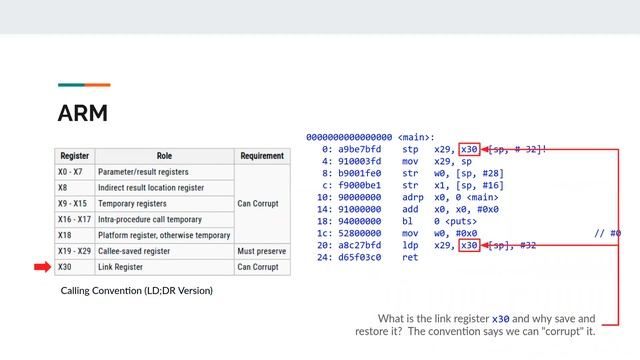The image size is (640, 360).
Task: Click operands "x1, [sp, #16]"
Action: pos(469,185)
